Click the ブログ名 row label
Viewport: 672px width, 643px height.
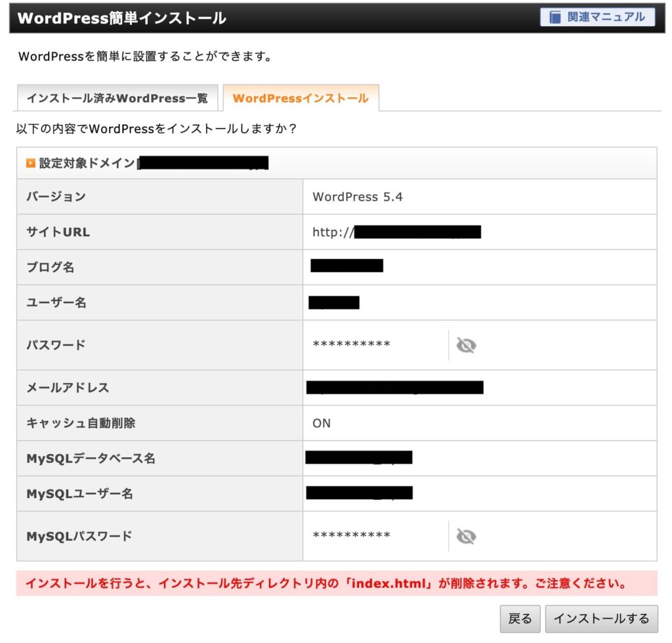click(50, 268)
